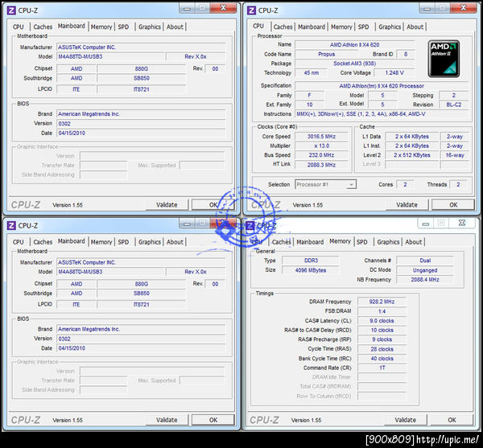Click the Instructions field listing MMX and SSE
This screenshot has height=448, width=483.
tap(382, 114)
